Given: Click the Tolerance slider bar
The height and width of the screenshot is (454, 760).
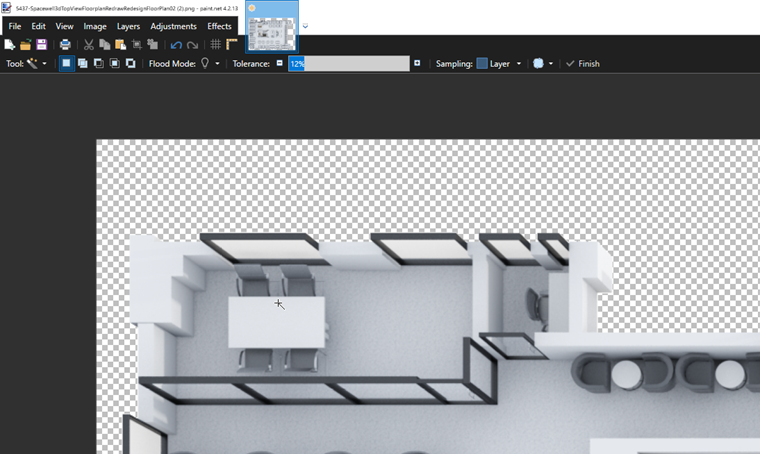Looking at the screenshot, I should [348, 63].
